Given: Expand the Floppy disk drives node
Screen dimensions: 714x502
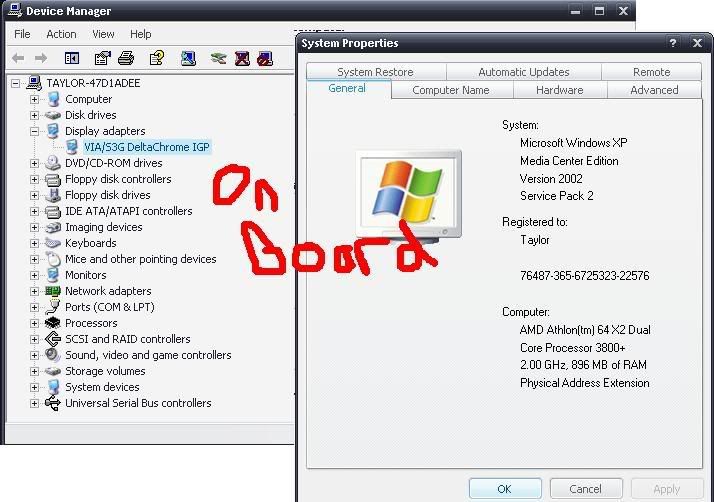Looking at the screenshot, I should pyautogui.click(x=34, y=195).
